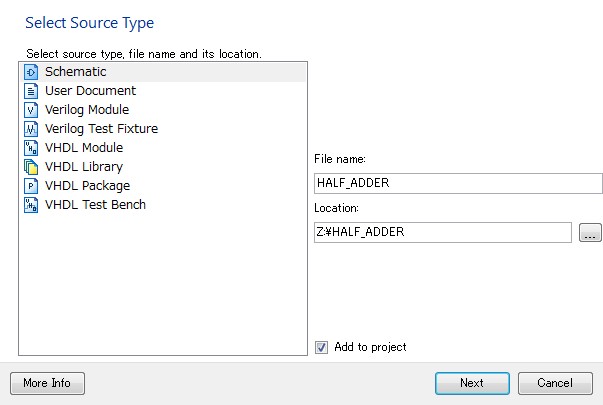603x405 pixels.
Task: Select the Verilog Module list entry text
Action: [87, 110]
